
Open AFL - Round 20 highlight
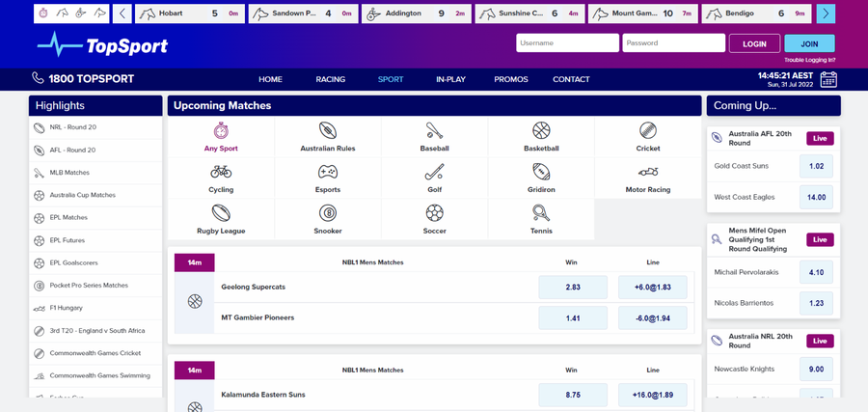pyautogui.click(x=95, y=151)
